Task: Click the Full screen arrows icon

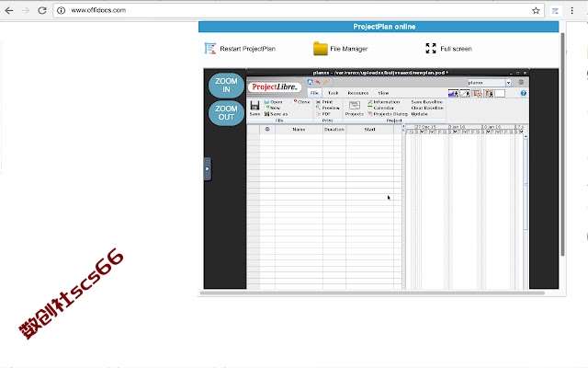Action: 431,49
